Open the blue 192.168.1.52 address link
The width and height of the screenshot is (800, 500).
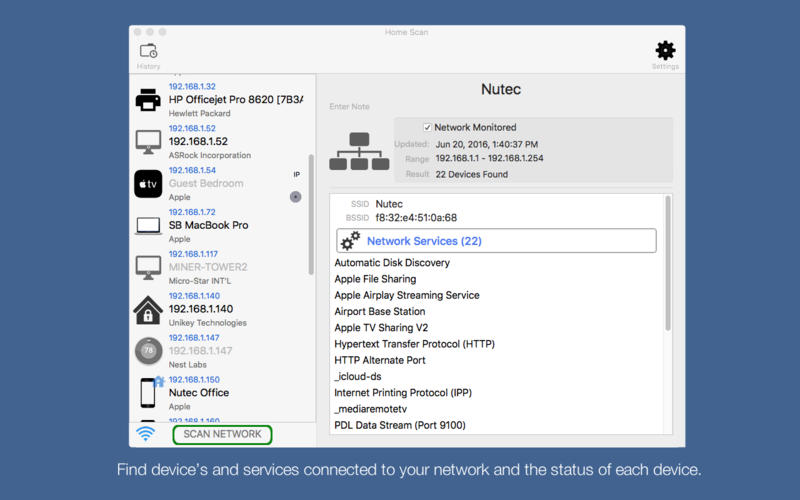pyautogui.click(x=192, y=128)
